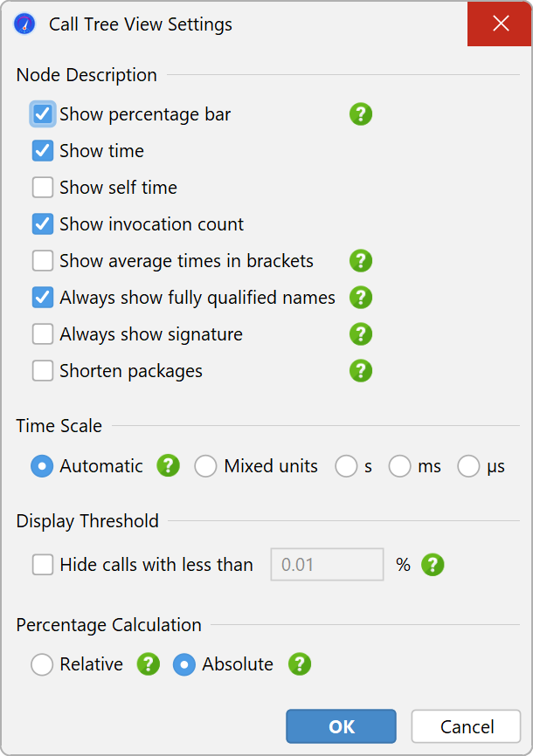Select Mixed units time scale
Image resolution: width=533 pixels, height=756 pixels.
pos(206,466)
